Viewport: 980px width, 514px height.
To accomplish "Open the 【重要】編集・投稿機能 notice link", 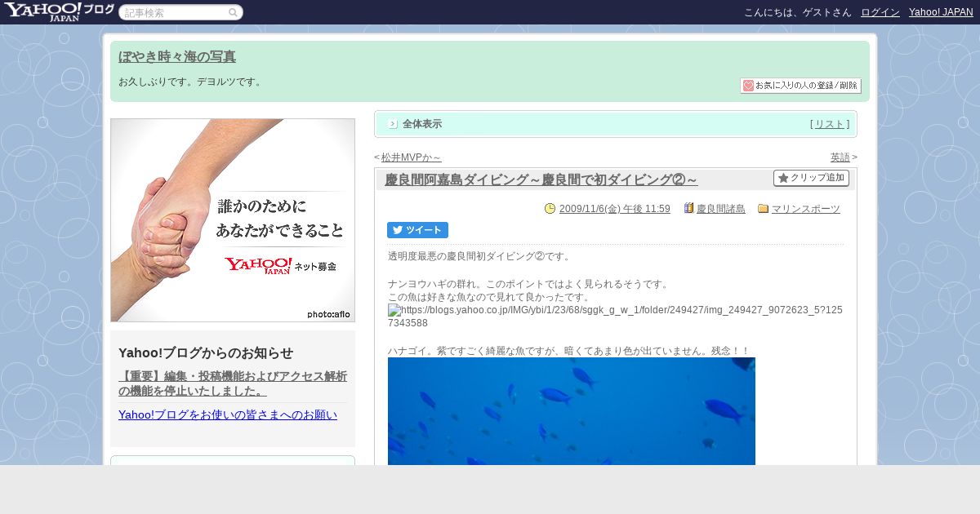I will (233, 383).
